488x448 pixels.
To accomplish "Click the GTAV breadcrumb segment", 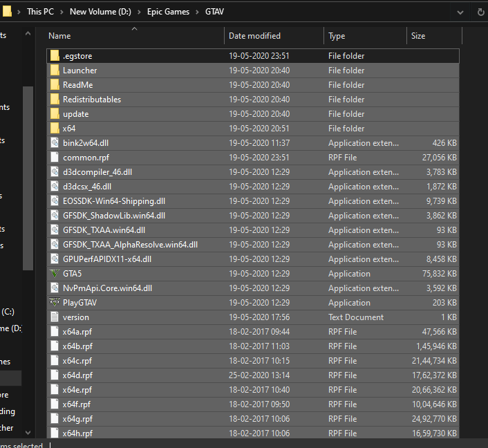I will click(214, 12).
